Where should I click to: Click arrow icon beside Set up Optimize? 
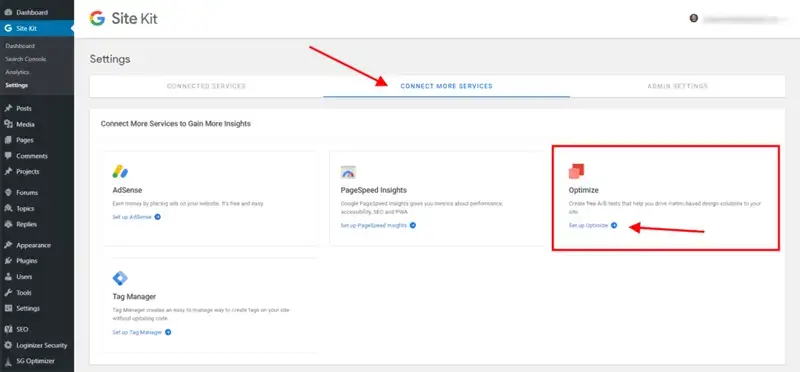(x=614, y=226)
